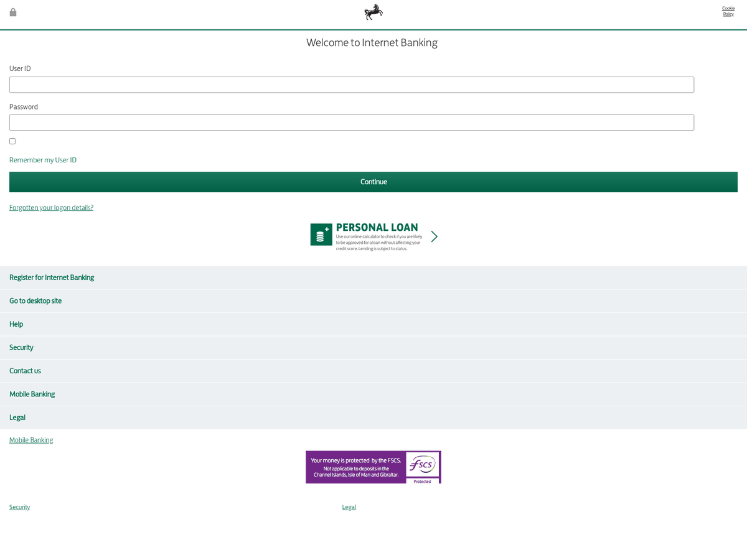
Task: Click the FSCS Protected logo
Action: coord(423,467)
